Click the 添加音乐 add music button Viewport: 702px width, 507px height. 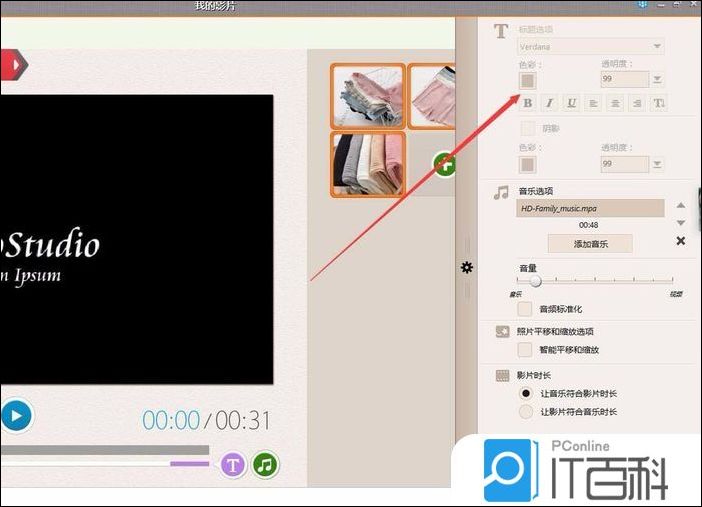[590, 244]
